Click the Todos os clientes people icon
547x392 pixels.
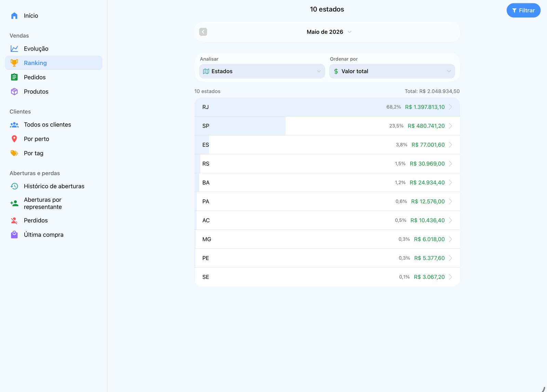point(14,125)
